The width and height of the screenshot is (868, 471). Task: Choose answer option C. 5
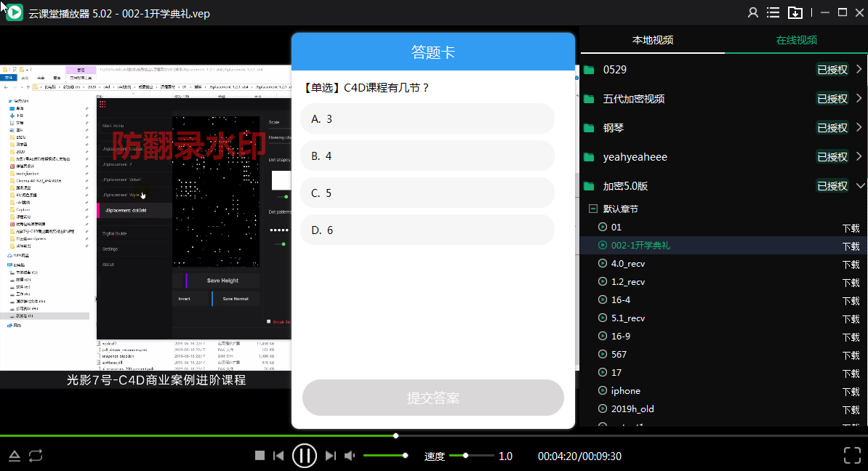(x=427, y=193)
